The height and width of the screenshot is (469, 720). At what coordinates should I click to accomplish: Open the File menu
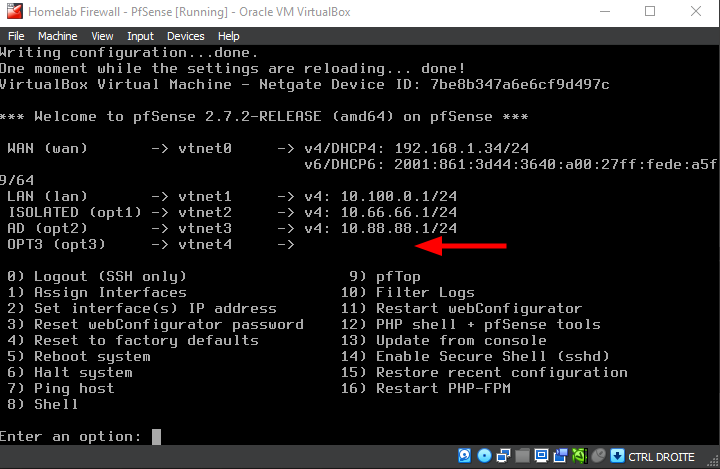16,36
